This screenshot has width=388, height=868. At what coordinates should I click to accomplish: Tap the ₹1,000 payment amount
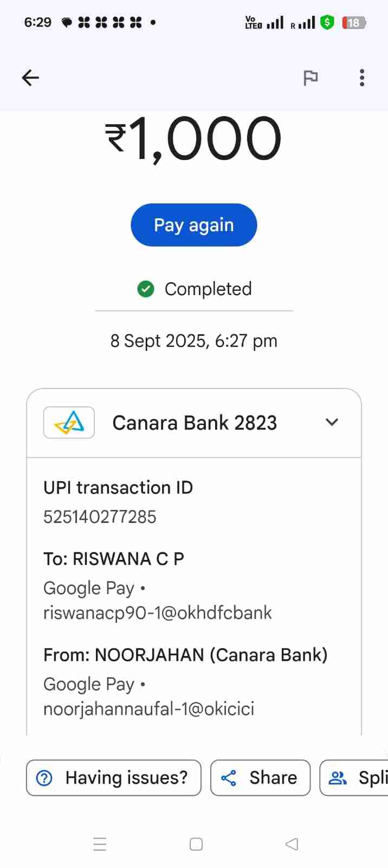193,139
